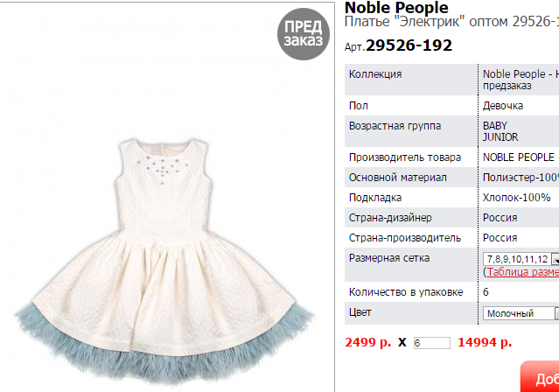Click the Хлопок-100% lining value
This screenshot has width=559, height=392.
pyautogui.click(x=516, y=198)
